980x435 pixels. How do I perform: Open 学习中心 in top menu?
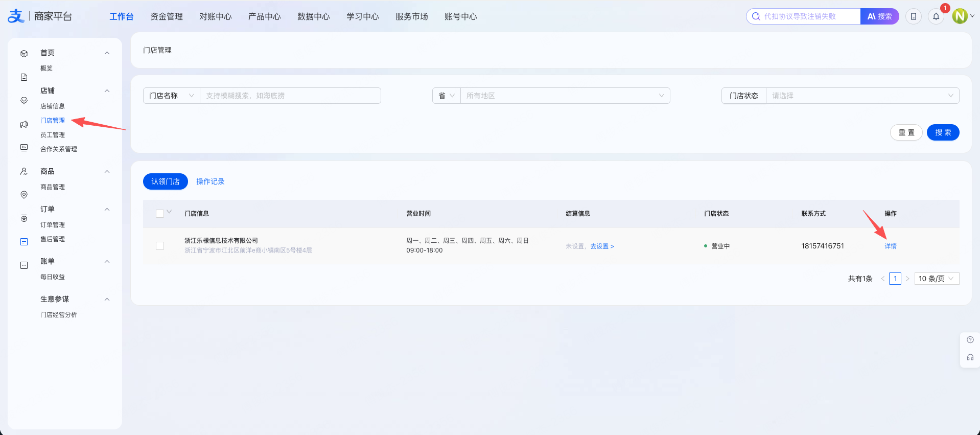click(x=363, y=16)
